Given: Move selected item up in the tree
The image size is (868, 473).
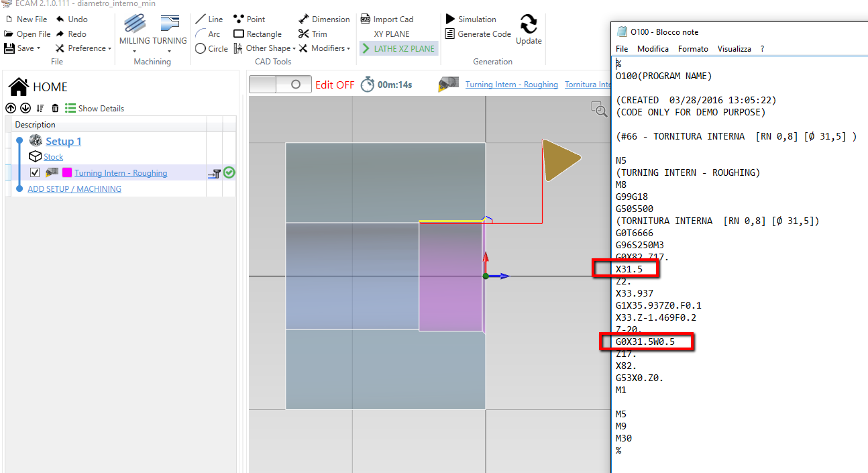Looking at the screenshot, I should pos(11,108).
